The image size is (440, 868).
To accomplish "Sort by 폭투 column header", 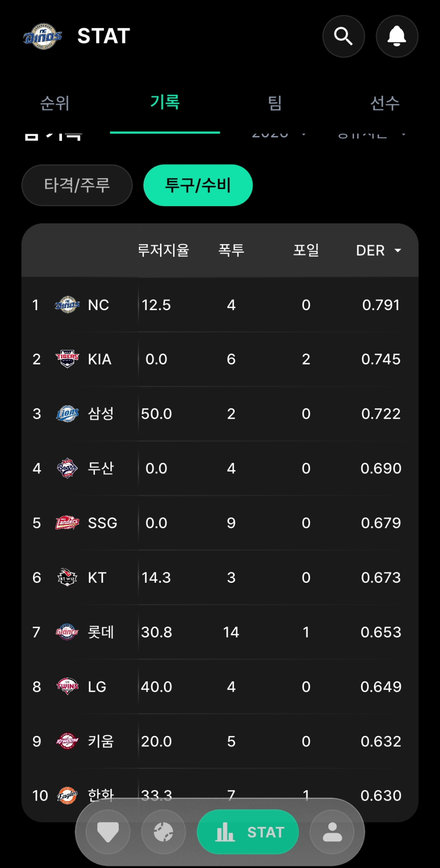I will pyautogui.click(x=231, y=250).
